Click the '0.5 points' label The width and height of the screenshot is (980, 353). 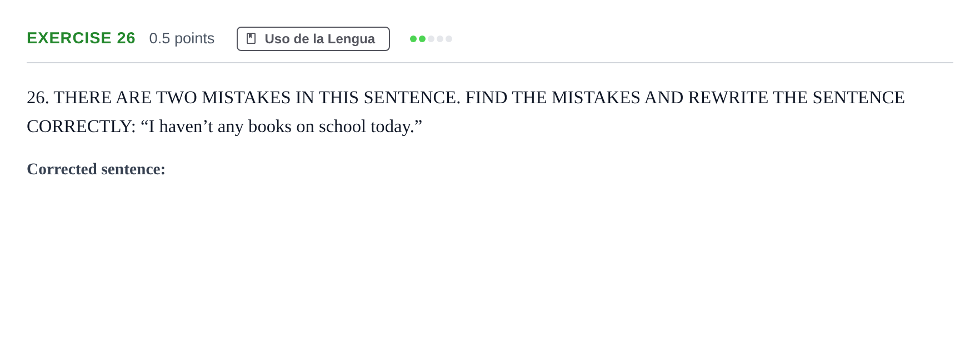(182, 38)
